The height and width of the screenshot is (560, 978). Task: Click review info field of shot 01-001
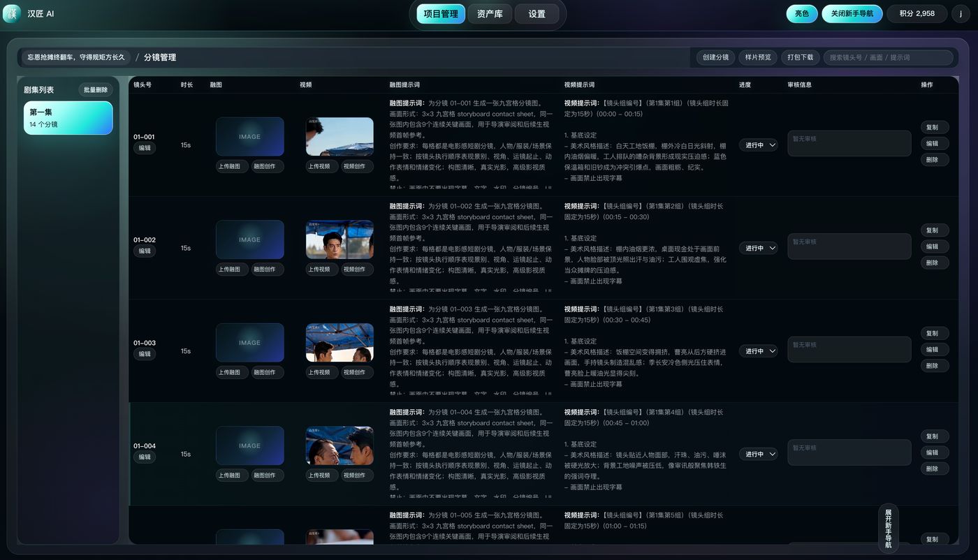(849, 143)
